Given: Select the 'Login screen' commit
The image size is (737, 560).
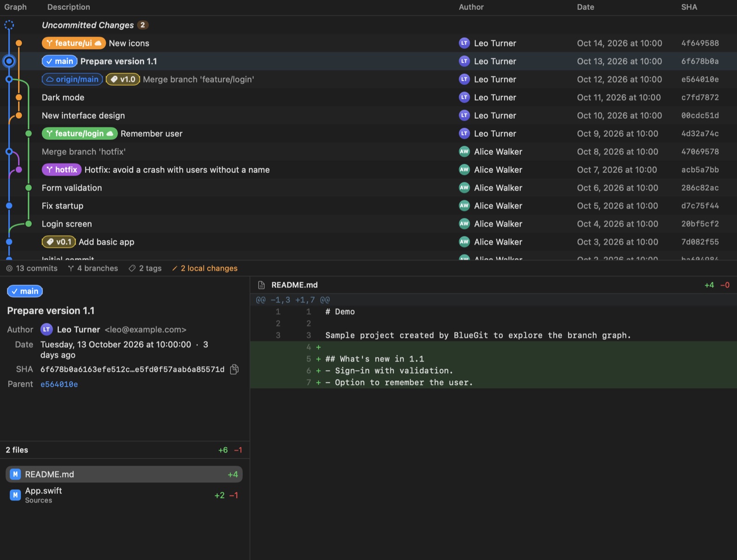Looking at the screenshot, I should coord(368,224).
